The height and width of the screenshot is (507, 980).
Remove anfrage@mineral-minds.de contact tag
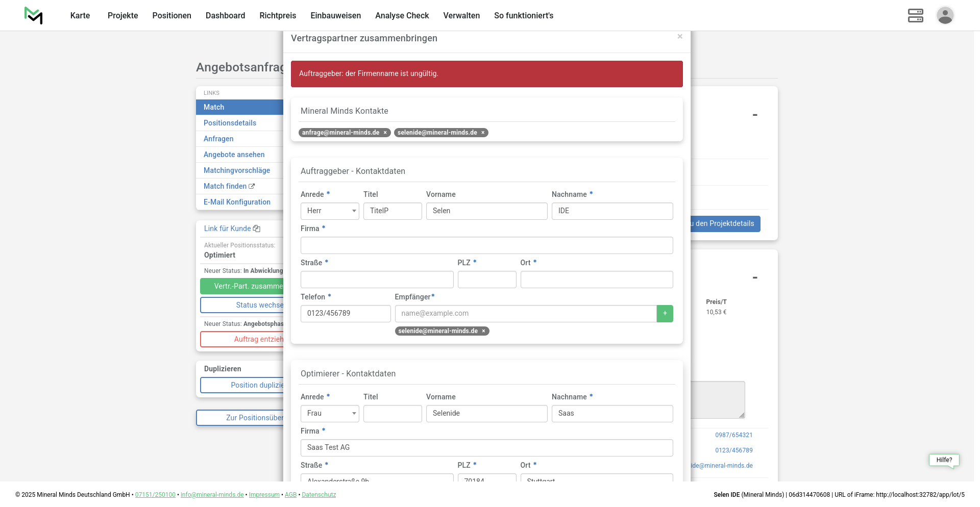tap(385, 133)
